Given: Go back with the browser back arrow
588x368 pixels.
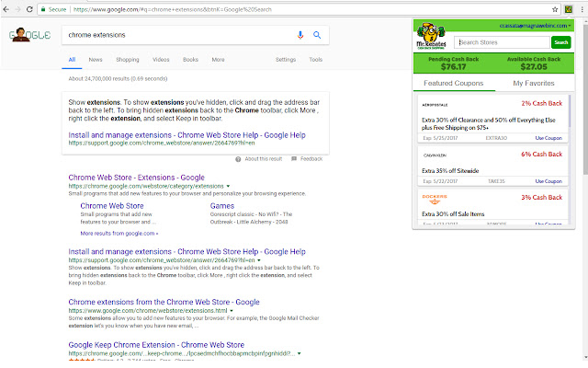Looking at the screenshot, I should tap(6, 9).
